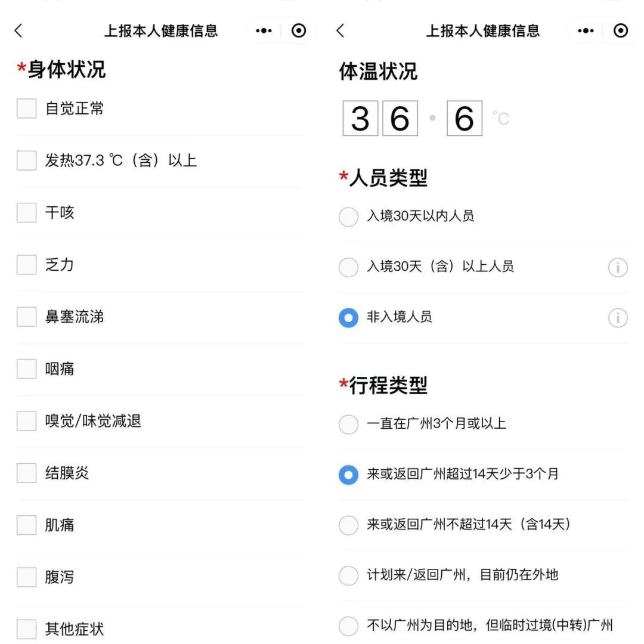This screenshot has height=644, width=644.
Task: Tap the first temperature digit box showing 3
Action: pyautogui.click(x=360, y=118)
